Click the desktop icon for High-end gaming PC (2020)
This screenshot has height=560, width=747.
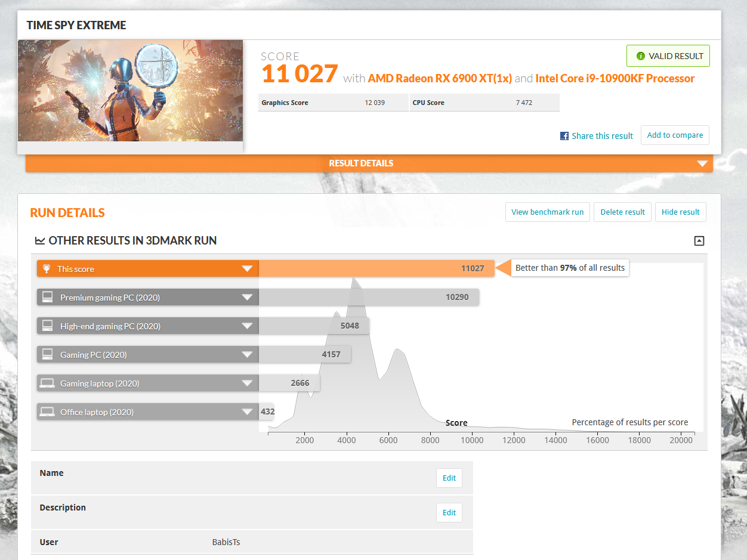tap(47, 326)
